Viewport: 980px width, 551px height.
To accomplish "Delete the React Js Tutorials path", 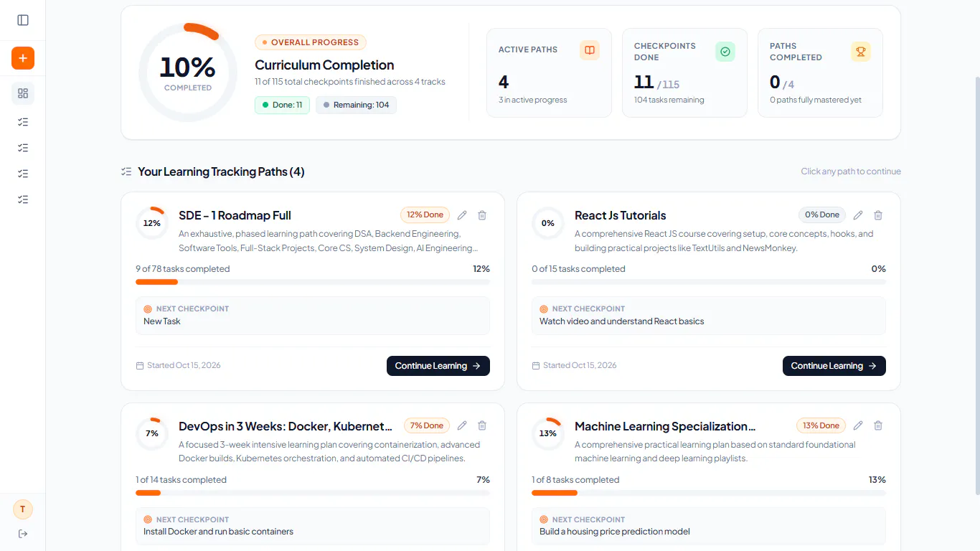I will [x=878, y=215].
